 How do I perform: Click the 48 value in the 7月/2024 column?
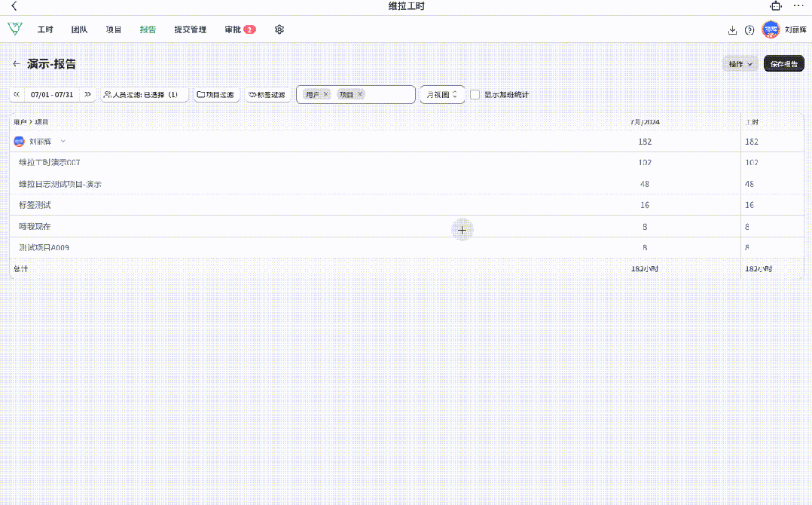click(645, 183)
